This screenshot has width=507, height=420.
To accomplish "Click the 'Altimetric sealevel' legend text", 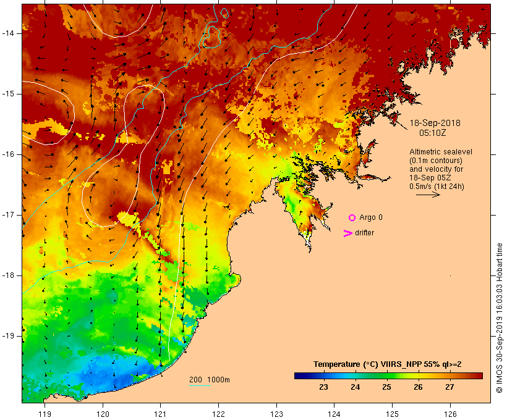I will (x=441, y=152).
